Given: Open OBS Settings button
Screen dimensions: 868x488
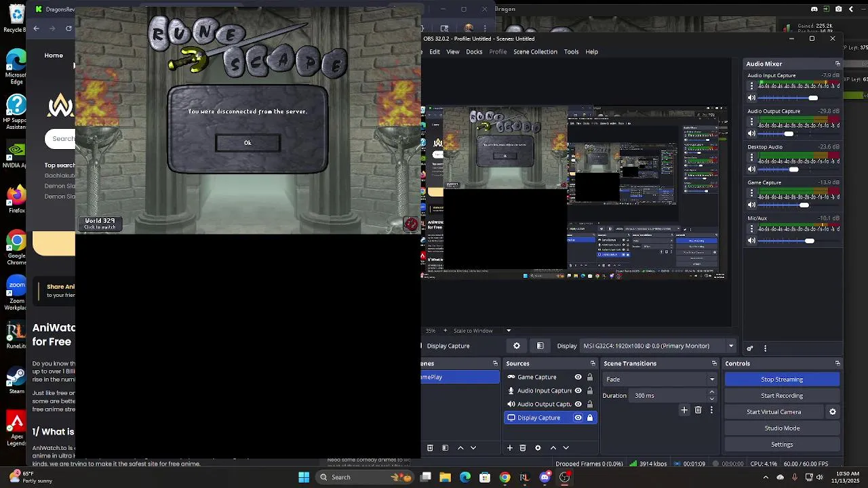Looking at the screenshot, I should coord(782,444).
